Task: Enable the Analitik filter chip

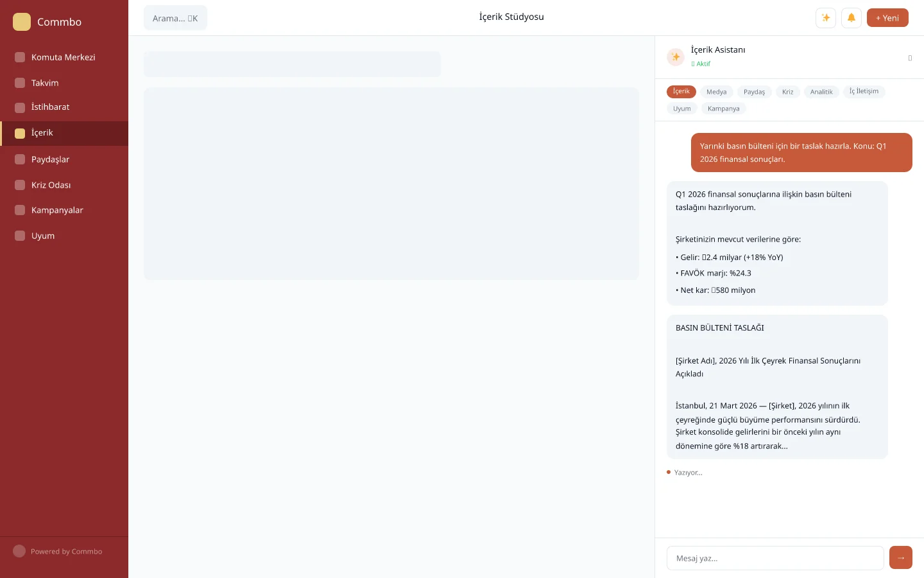Action: tap(821, 92)
